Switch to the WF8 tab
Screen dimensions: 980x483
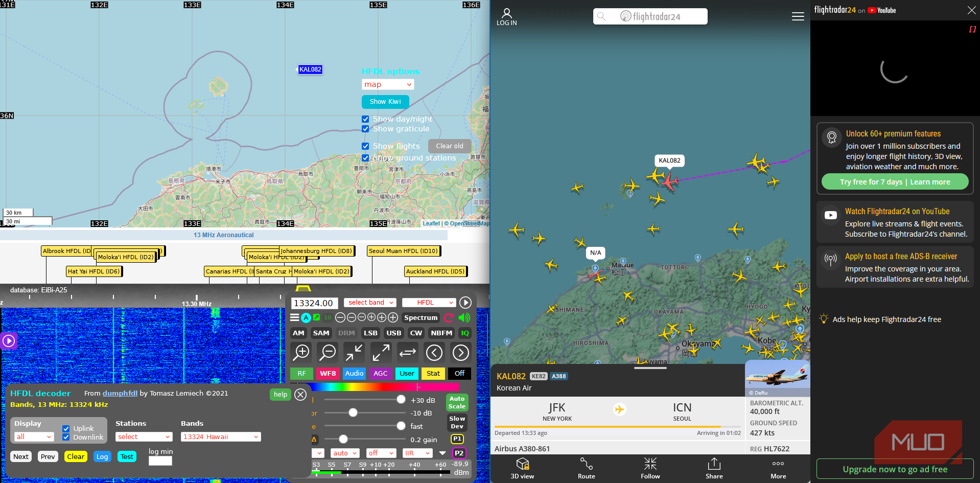click(x=328, y=374)
